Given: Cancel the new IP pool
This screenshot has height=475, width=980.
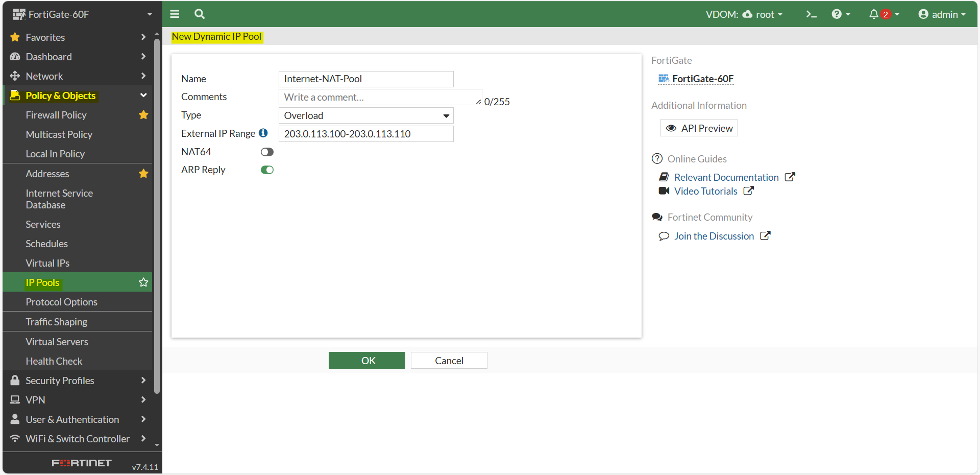Looking at the screenshot, I should click(x=449, y=361).
